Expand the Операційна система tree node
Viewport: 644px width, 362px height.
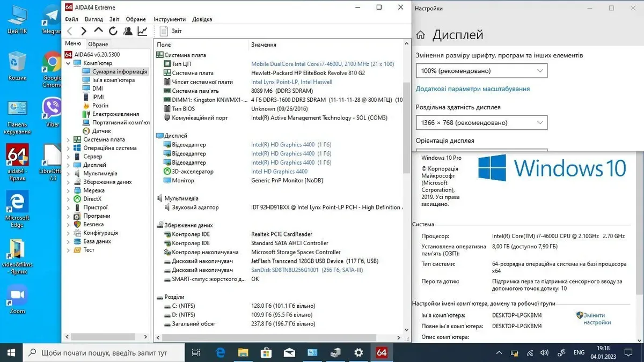68,148
